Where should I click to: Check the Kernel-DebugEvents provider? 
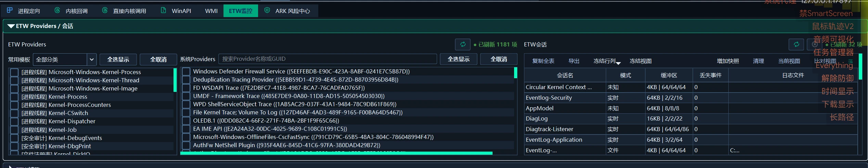click(x=14, y=138)
